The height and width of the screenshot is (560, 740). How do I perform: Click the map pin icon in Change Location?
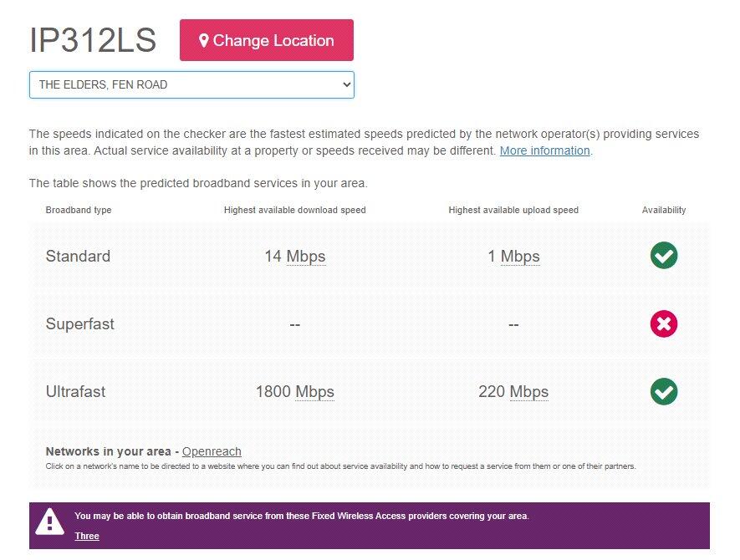[203, 40]
